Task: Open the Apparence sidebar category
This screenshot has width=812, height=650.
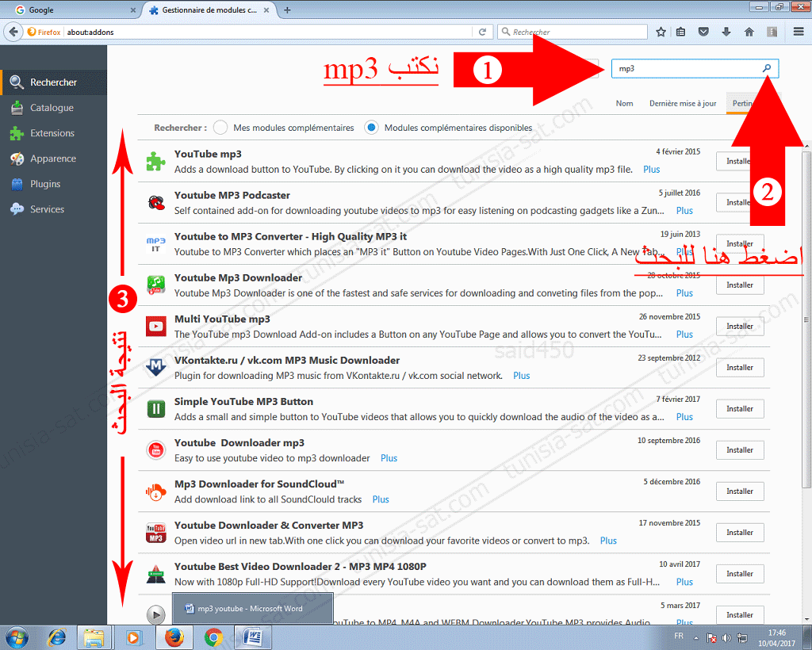Action: (x=53, y=159)
